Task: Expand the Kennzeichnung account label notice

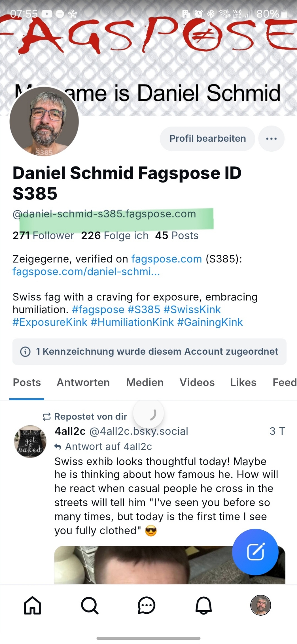Action: pyautogui.click(x=157, y=352)
